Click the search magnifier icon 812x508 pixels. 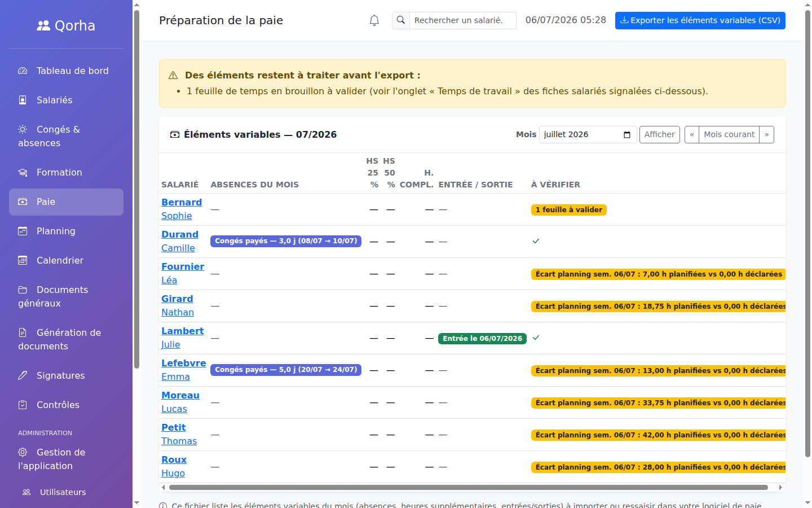pos(401,20)
